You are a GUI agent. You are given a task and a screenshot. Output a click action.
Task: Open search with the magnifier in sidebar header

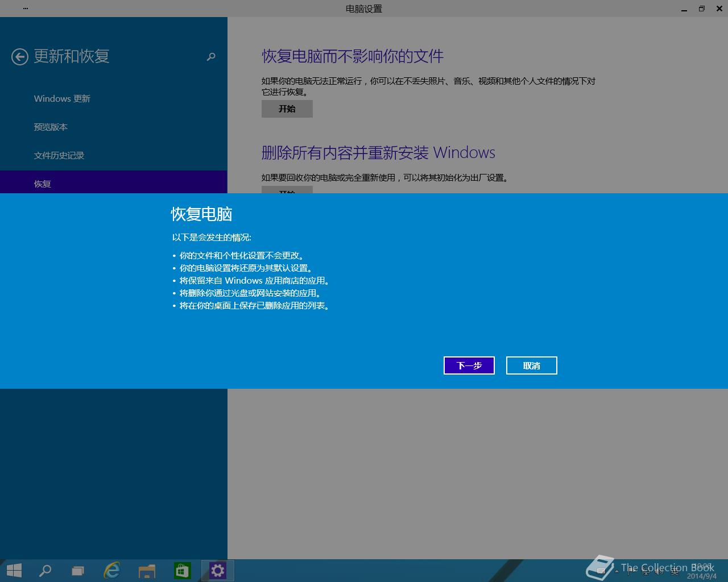coord(211,56)
